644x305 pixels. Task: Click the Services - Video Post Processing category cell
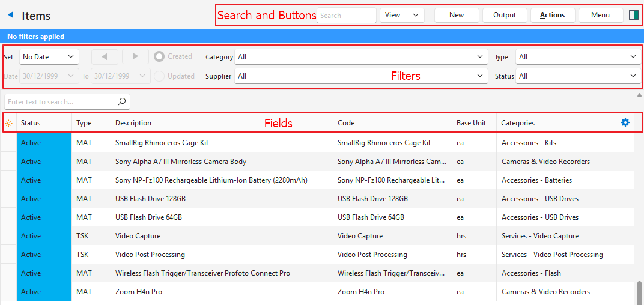click(556, 255)
